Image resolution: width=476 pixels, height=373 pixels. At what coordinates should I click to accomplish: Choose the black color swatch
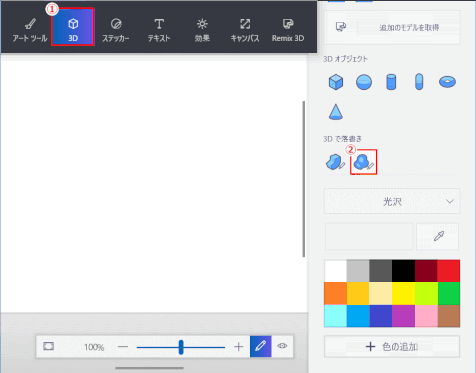[x=403, y=271]
